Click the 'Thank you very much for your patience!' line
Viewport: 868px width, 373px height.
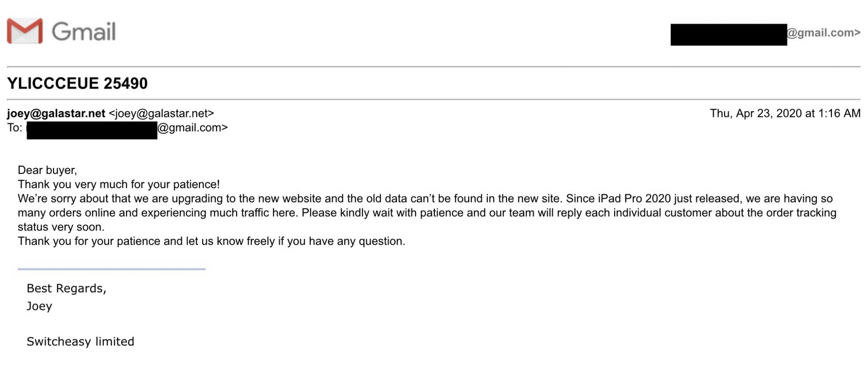[x=119, y=185]
